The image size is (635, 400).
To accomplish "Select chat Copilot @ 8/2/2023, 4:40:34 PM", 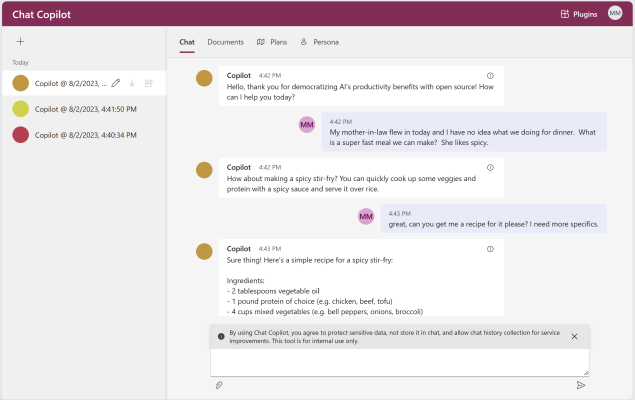I will [x=84, y=135].
